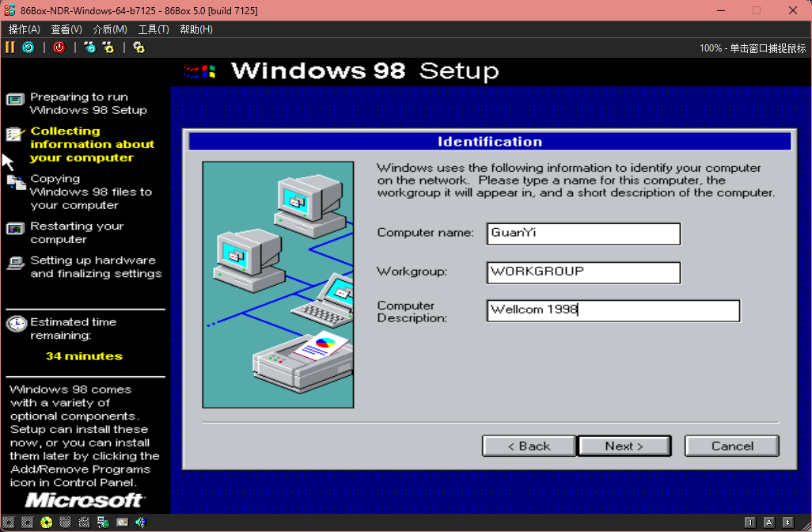
Task: Open the 查看(V) menu
Action: [66, 29]
